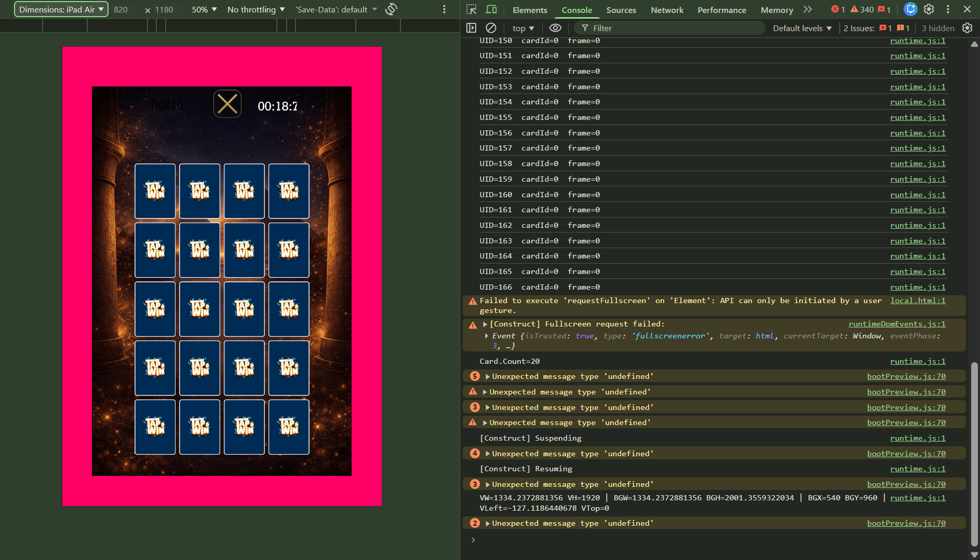Expand the fullscreenerror Event details
The image size is (980, 560).
point(486,336)
